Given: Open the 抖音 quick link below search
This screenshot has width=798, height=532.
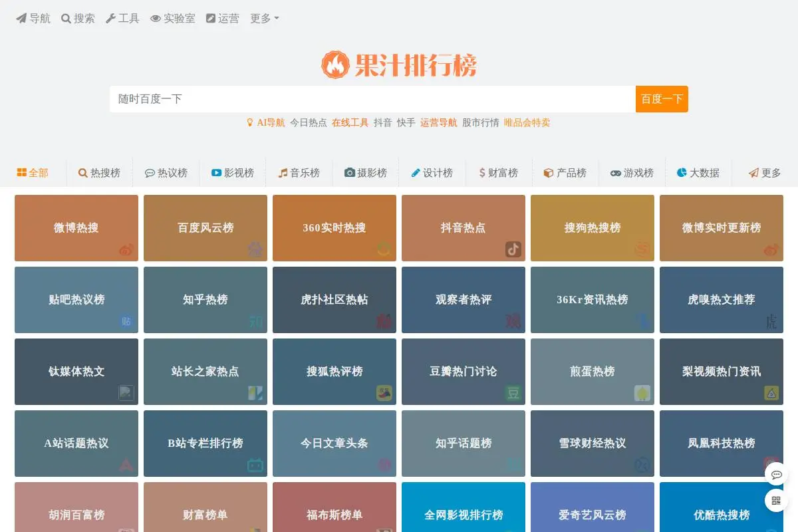Looking at the screenshot, I should [x=383, y=123].
